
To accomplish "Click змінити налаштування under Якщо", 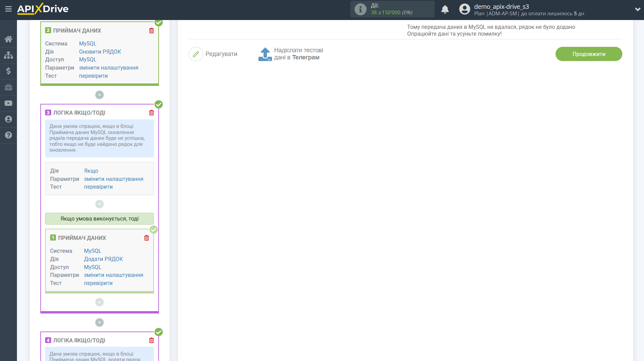I will coord(114,179).
